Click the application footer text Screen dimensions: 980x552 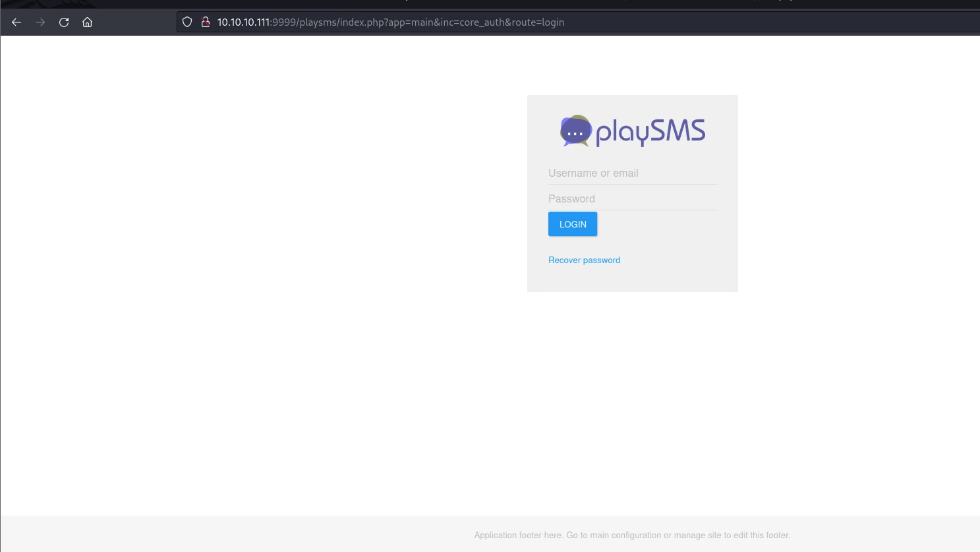coord(633,536)
